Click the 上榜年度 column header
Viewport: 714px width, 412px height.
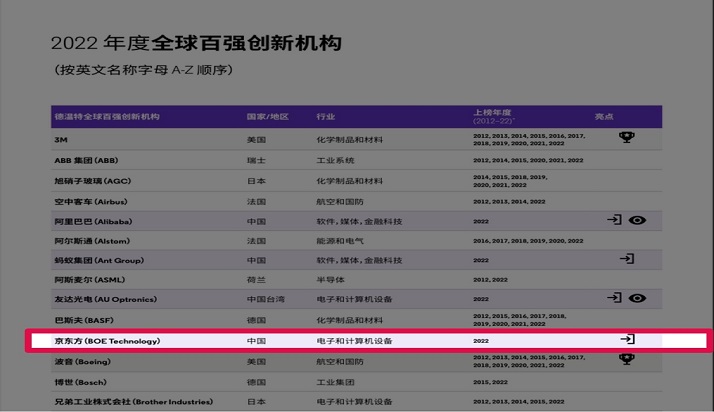[x=497, y=113]
